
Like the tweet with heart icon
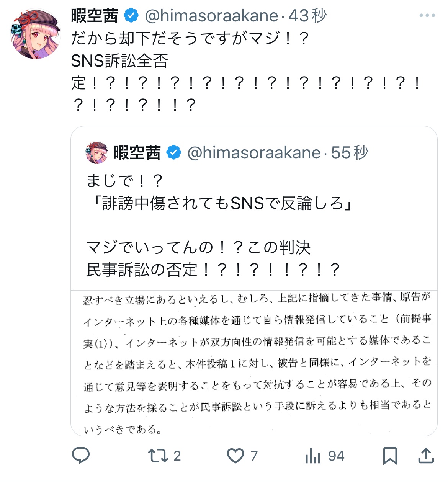[235, 456]
